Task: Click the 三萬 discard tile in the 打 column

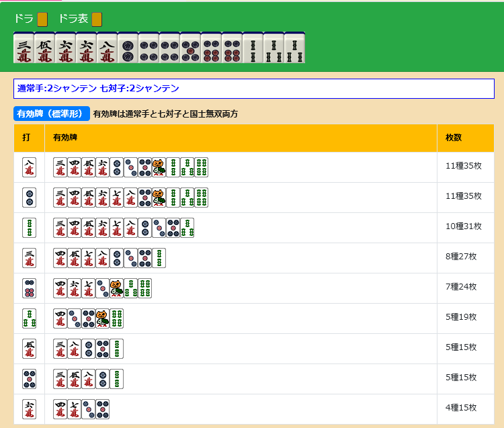Action: coord(29,258)
